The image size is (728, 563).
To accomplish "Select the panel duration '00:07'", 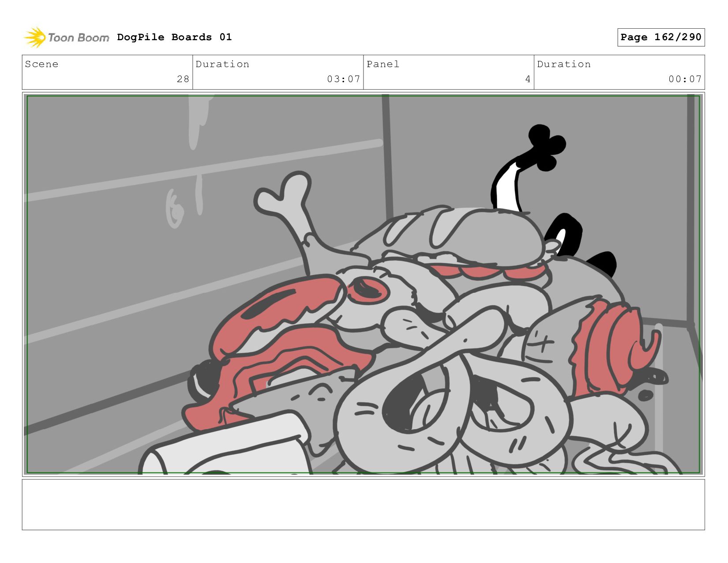I will (x=685, y=79).
